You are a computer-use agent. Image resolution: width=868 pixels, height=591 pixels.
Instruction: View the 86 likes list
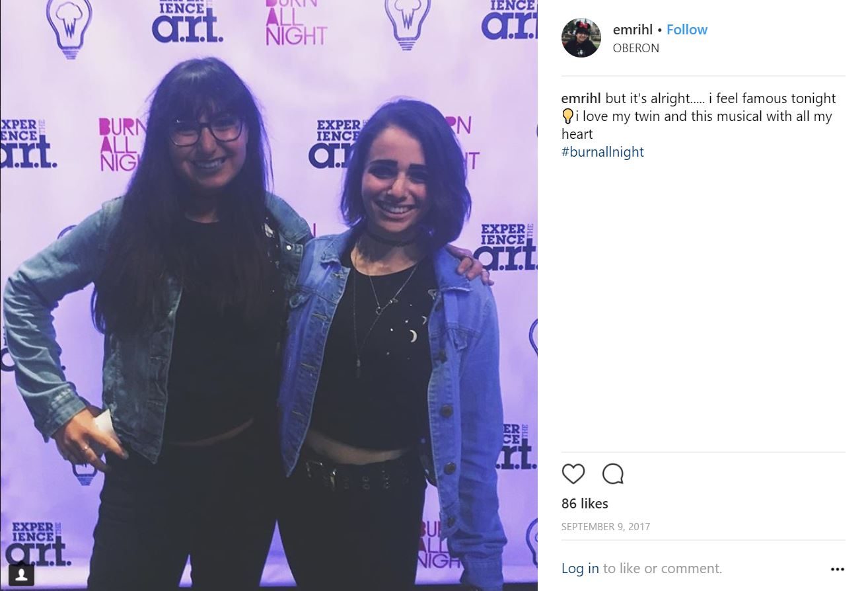point(585,504)
